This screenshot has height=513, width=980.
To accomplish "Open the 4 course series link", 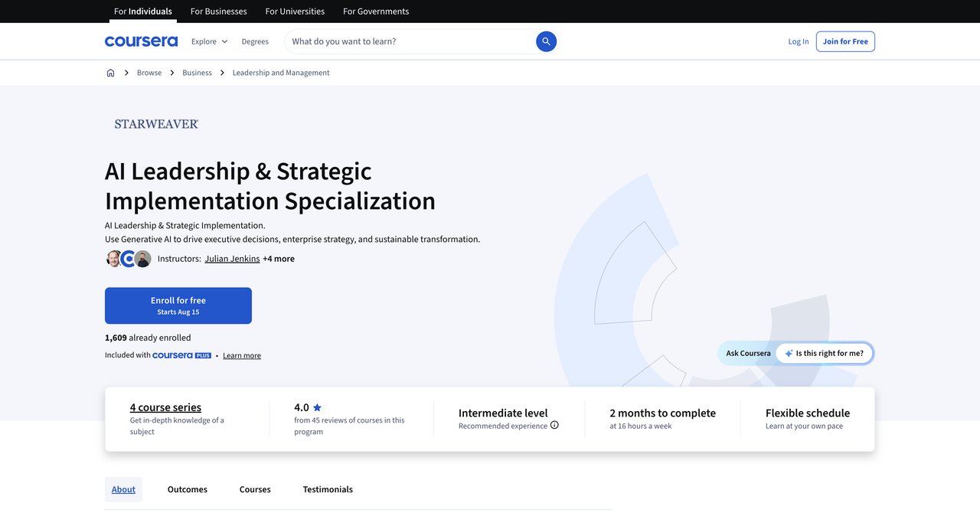I will 165,407.
